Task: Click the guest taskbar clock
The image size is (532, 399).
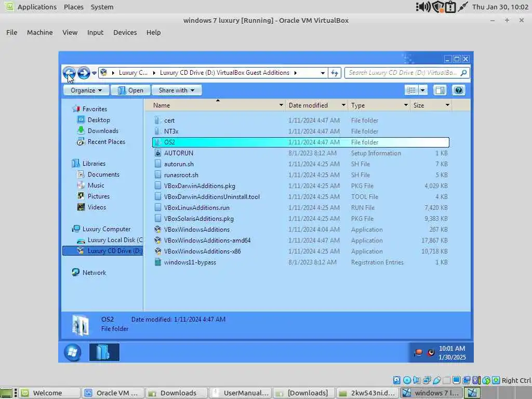Action: coord(452,353)
